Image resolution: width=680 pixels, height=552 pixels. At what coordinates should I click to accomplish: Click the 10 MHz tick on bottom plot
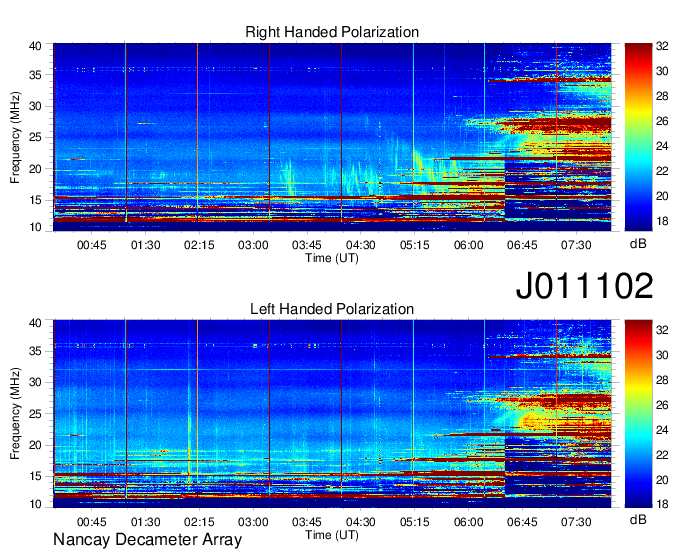pos(35,504)
